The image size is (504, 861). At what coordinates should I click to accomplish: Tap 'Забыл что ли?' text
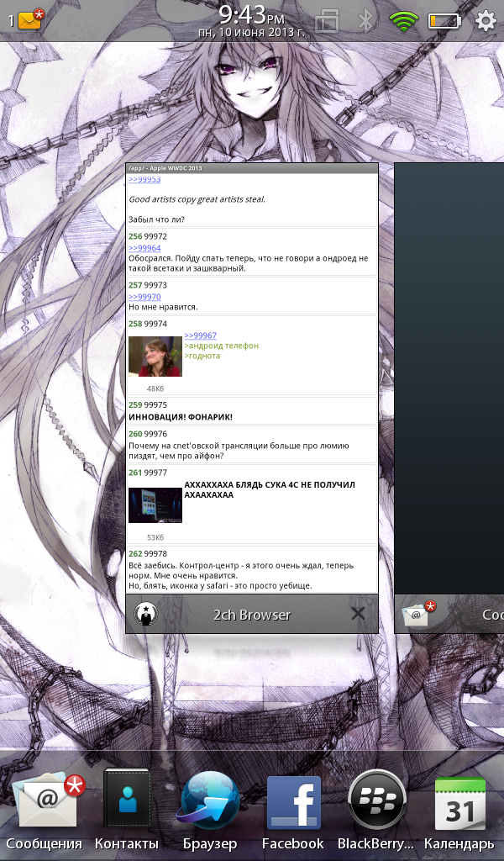156,219
